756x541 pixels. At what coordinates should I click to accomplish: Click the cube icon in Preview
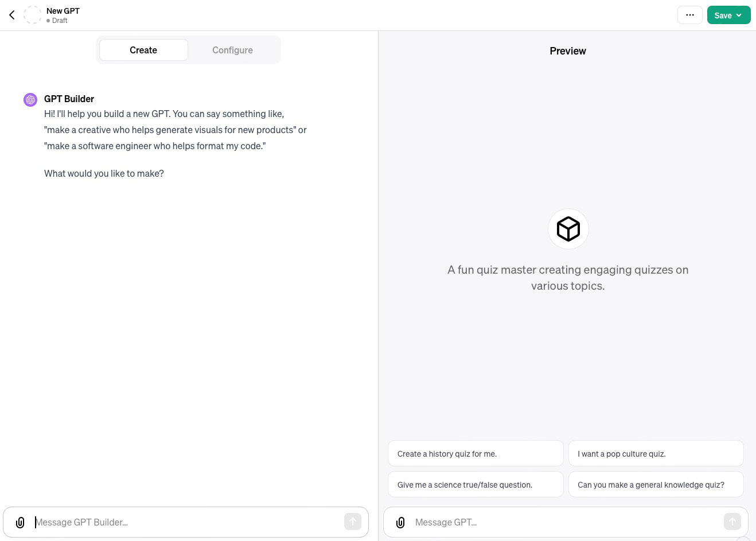[568, 229]
